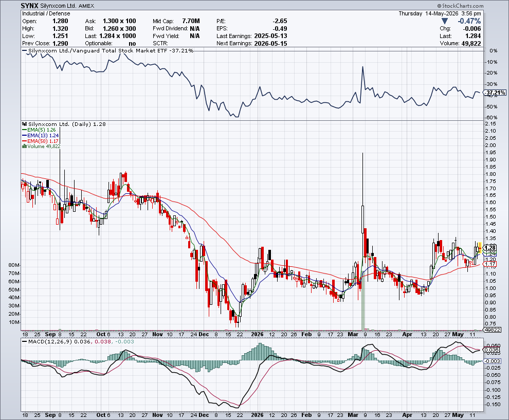The height and width of the screenshot is (420, 509).
Task: Click the 2.15 price scale label
Action: pos(490,124)
